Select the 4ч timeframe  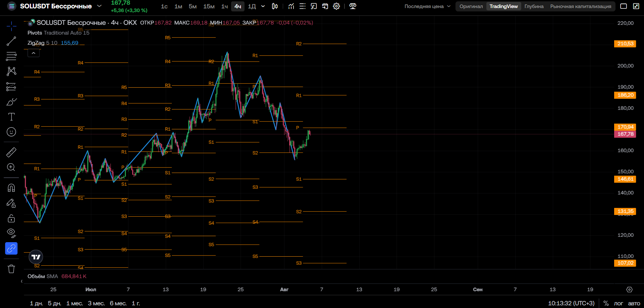point(238,6)
